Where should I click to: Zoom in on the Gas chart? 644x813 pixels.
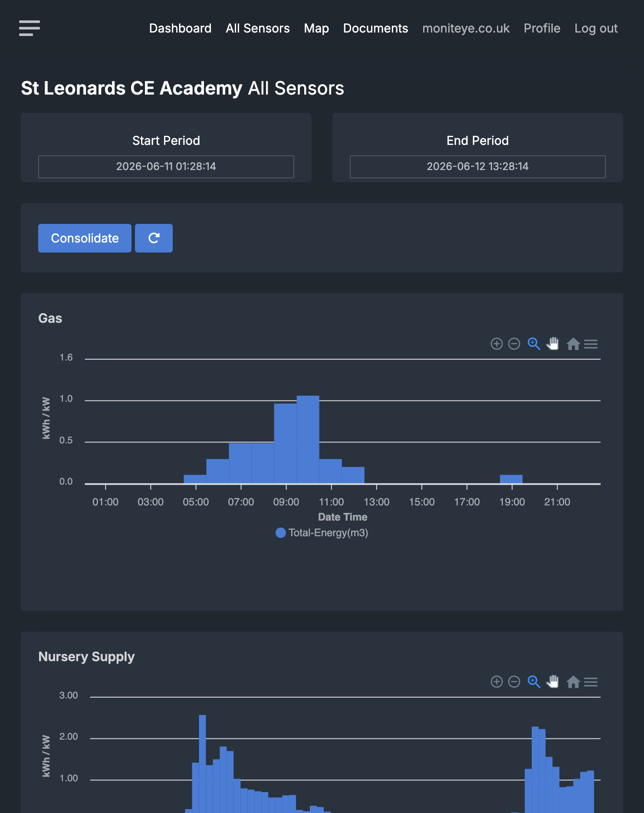point(496,344)
